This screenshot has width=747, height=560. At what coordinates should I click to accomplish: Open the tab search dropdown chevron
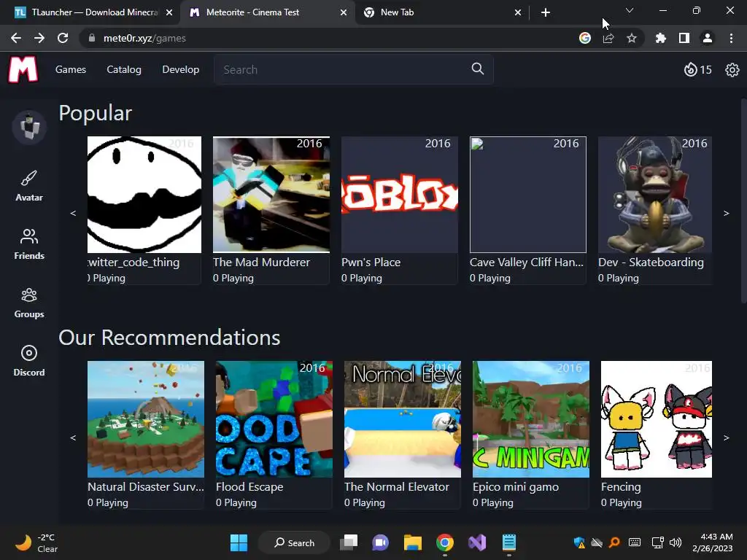[630, 10]
